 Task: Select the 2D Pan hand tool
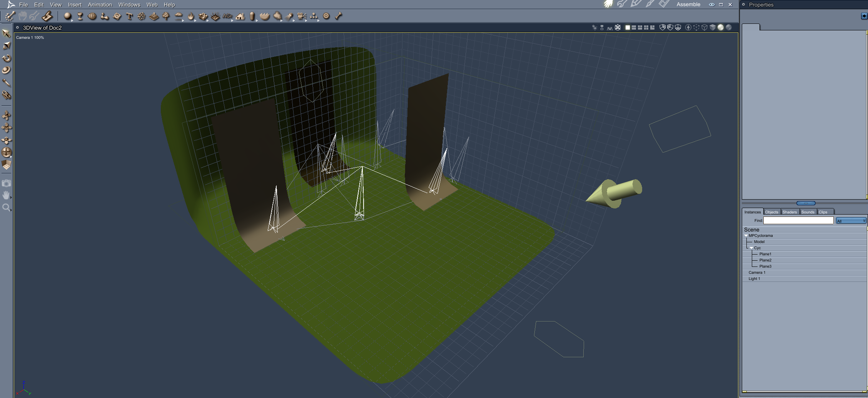[6, 195]
